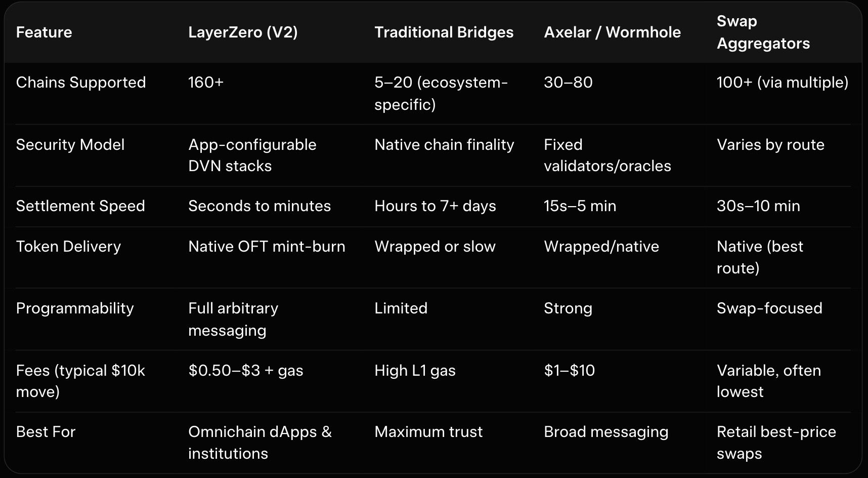Viewport: 868px width, 478px height.
Task: Click the "Variable, often lowest" cell
Action: (x=768, y=381)
